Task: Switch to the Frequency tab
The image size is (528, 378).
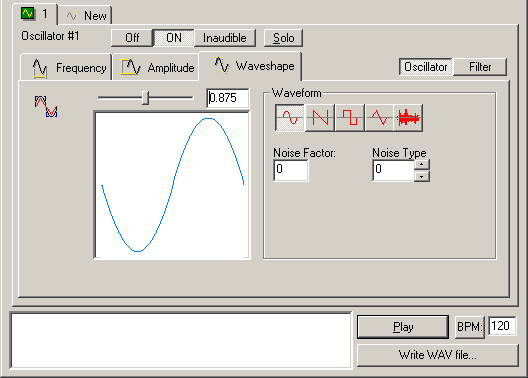Action: 66,67
